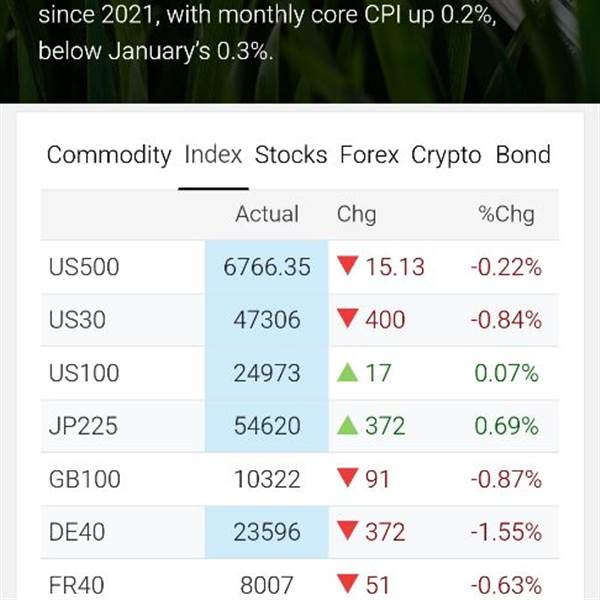The image size is (600, 600).
Task: Select the Index tab
Action: [x=213, y=155]
